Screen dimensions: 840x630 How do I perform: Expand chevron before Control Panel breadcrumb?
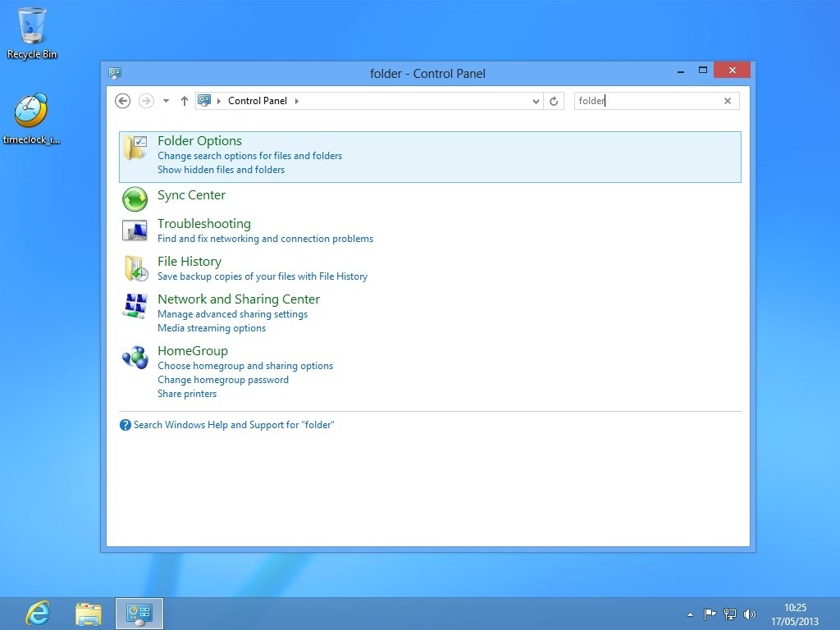coord(218,101)
